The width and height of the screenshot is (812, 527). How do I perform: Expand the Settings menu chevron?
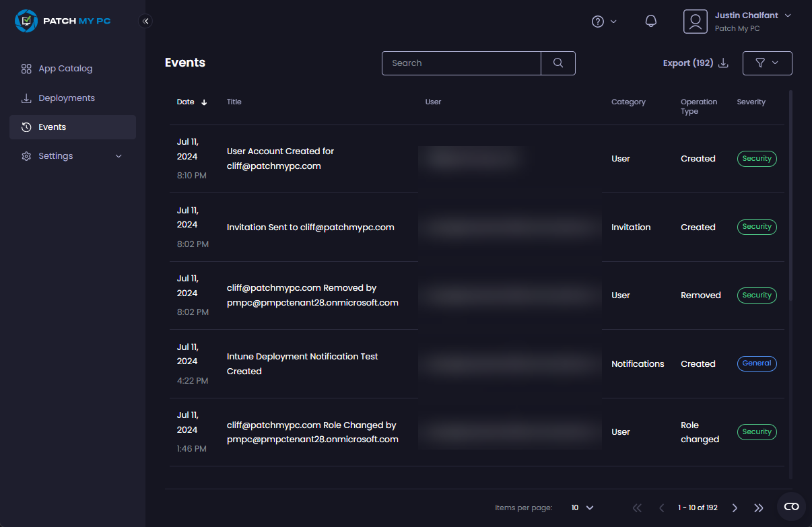pyautogui.click(x=119, y=155)
